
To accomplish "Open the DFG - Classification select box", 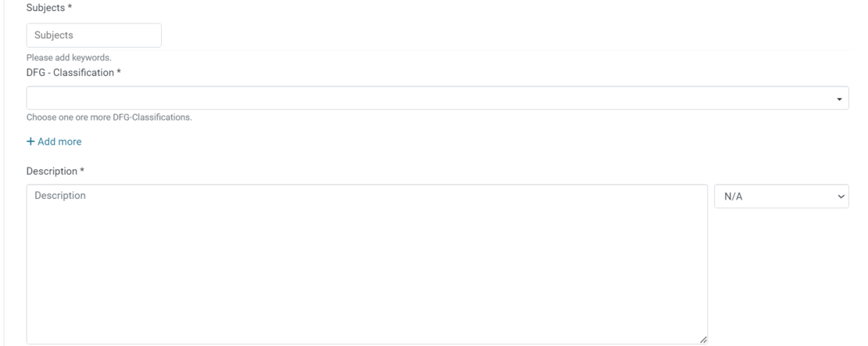I will [430, 99].
